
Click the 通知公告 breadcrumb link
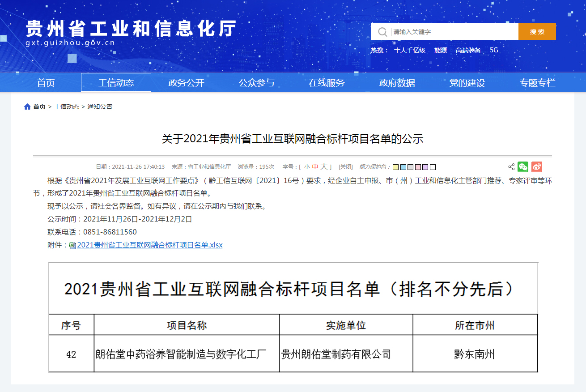tap(100, 107)
